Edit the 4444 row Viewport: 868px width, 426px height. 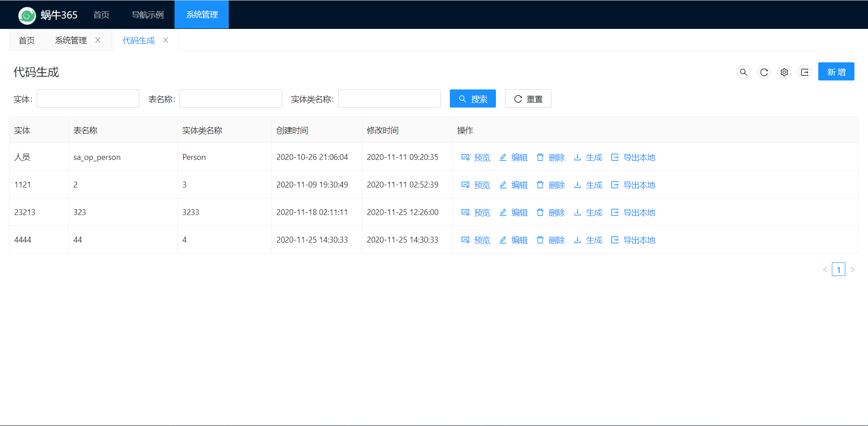[x=513, y=240]
